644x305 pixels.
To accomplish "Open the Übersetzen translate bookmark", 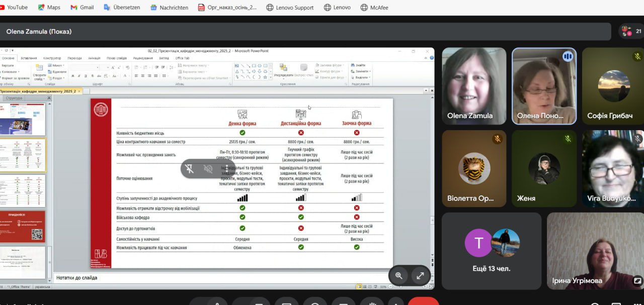I will point(122,8).
